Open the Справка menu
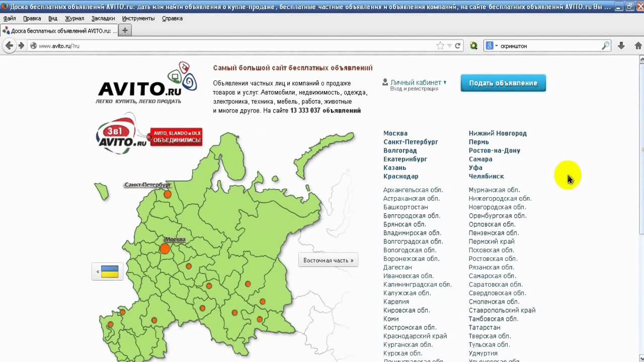Viewport: 644px width, 362px height. tap(172, 18)
